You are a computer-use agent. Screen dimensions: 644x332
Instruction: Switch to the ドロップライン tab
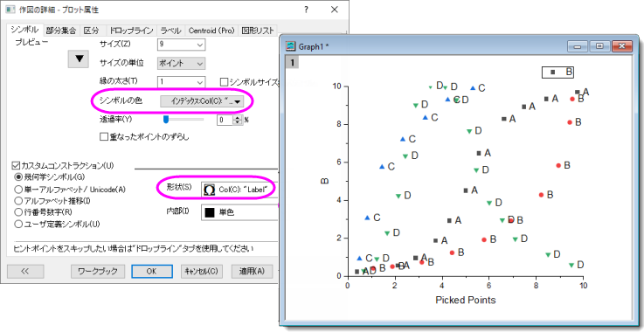[x=132, y=31]
